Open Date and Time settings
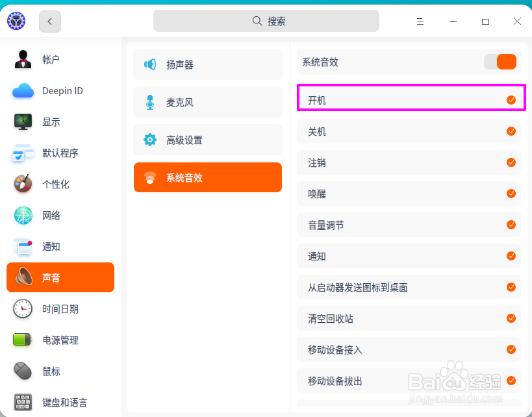 tap(22, 309)
